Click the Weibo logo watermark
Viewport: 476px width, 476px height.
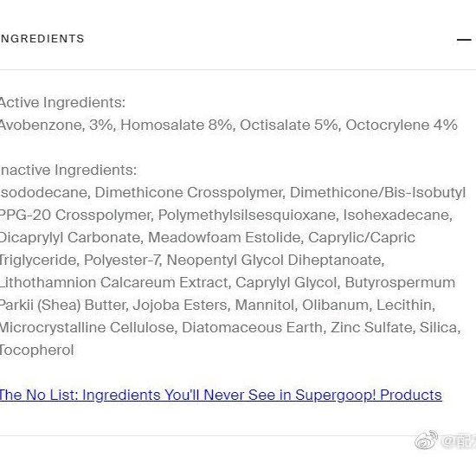coord(426,440)
